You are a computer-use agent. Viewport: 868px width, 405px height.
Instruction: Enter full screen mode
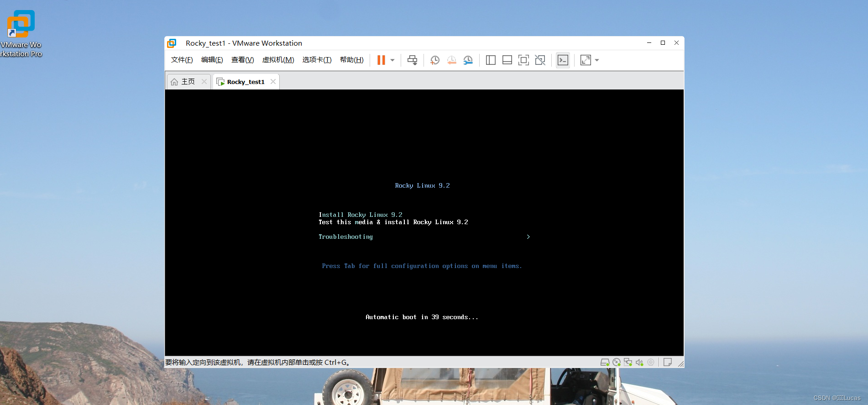click(x=523, y=60)
